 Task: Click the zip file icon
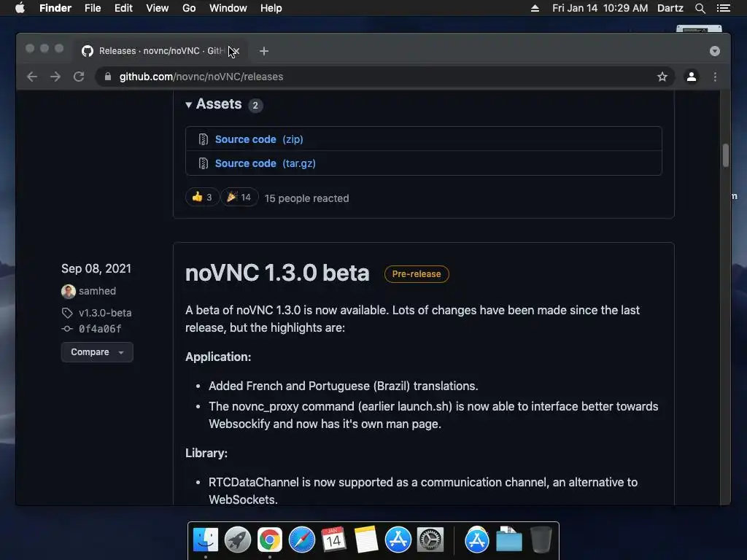(x=204, y=139)
